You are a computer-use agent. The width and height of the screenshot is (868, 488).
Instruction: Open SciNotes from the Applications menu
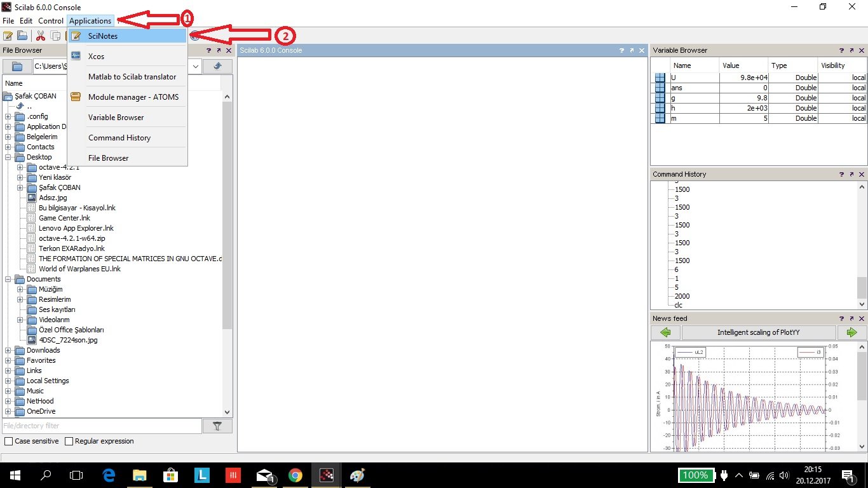127,36
